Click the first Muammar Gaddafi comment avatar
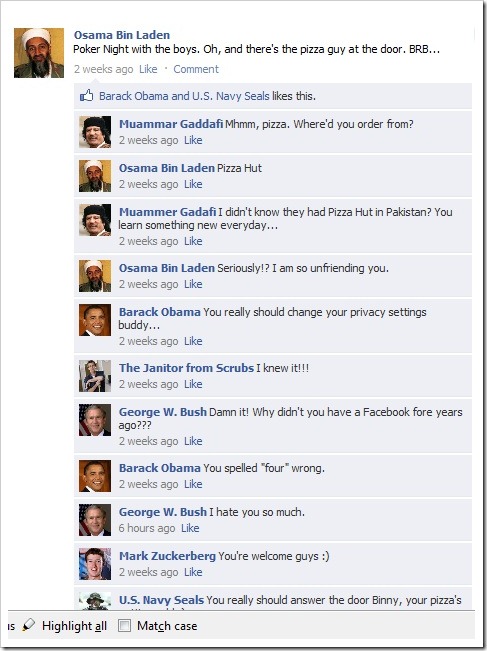This screenshot has height=651, width=487. point(95,132)
